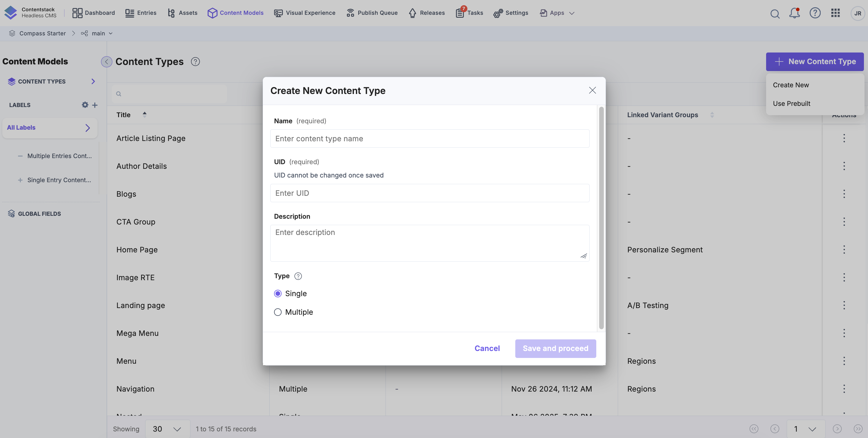The width and height of the screenshot is (868, 438).
Task: Click the Enter content type name field
Action: [430, 139]
